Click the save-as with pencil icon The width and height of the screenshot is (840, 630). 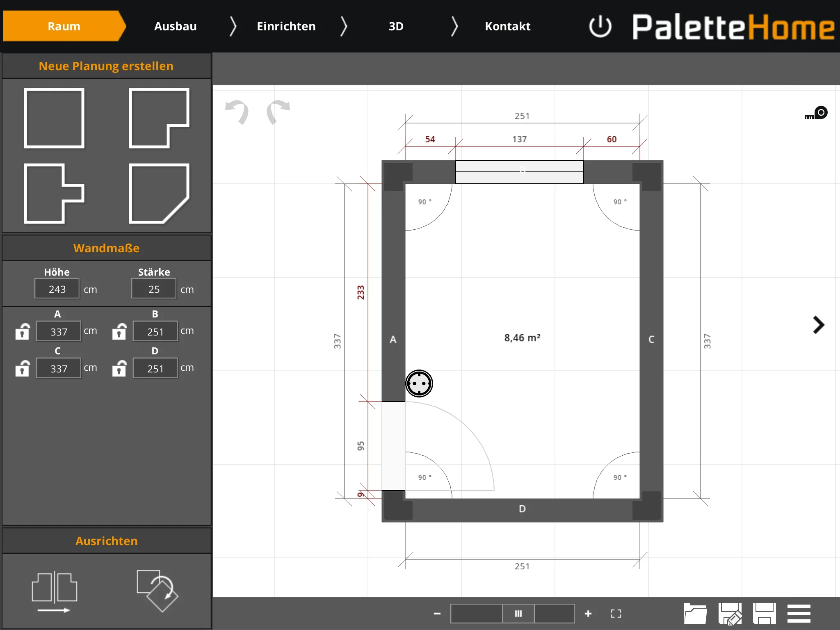730,614
